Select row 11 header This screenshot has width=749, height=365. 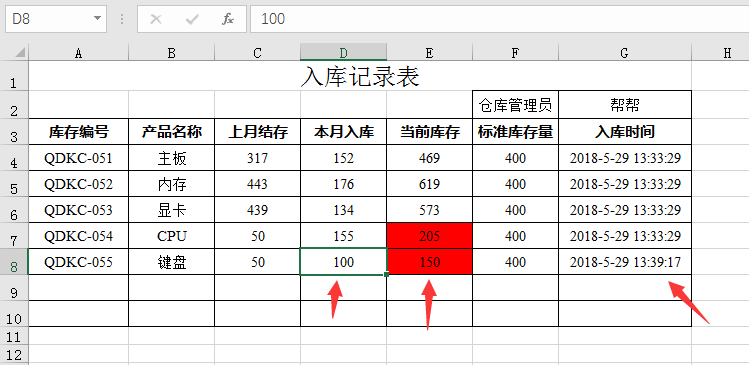[14, 336]
